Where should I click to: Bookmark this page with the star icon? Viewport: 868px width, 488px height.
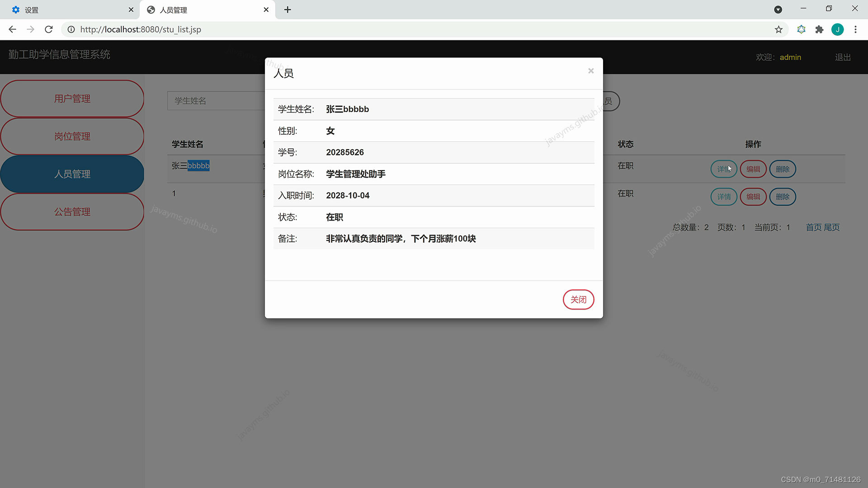point(778,29)
